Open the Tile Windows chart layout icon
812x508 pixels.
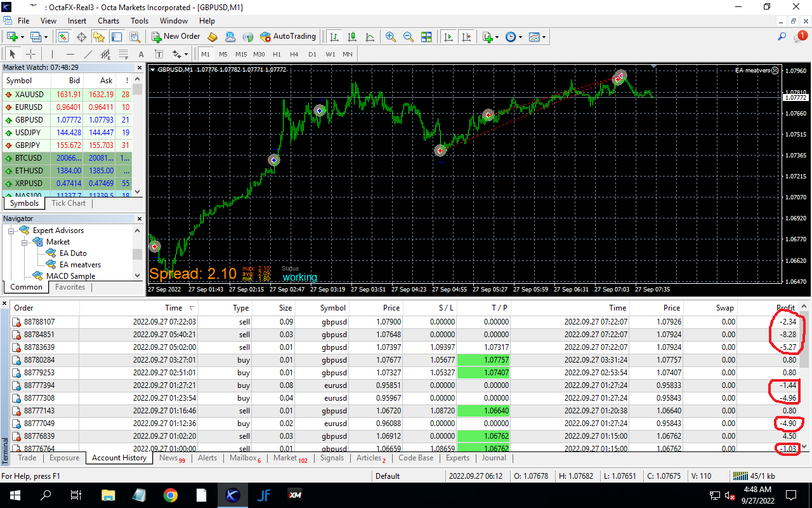(x=426, y=37)
